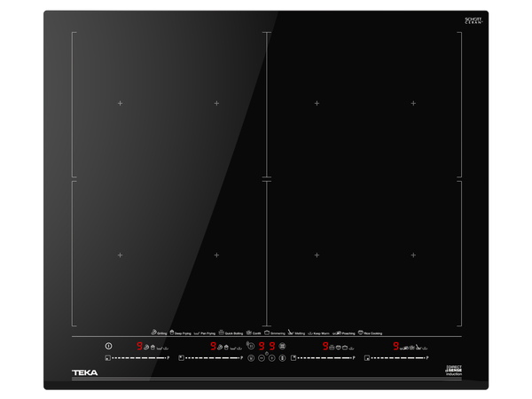Tap the first zone red power digit
Image resolution: width=532 pixels, height=399 pixels.
pos(139,346)
